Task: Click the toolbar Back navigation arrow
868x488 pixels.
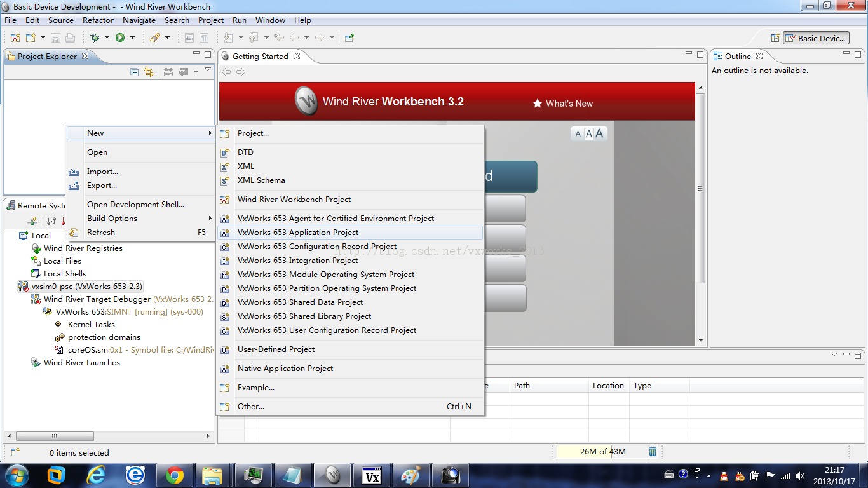Action: click(295, 37)
